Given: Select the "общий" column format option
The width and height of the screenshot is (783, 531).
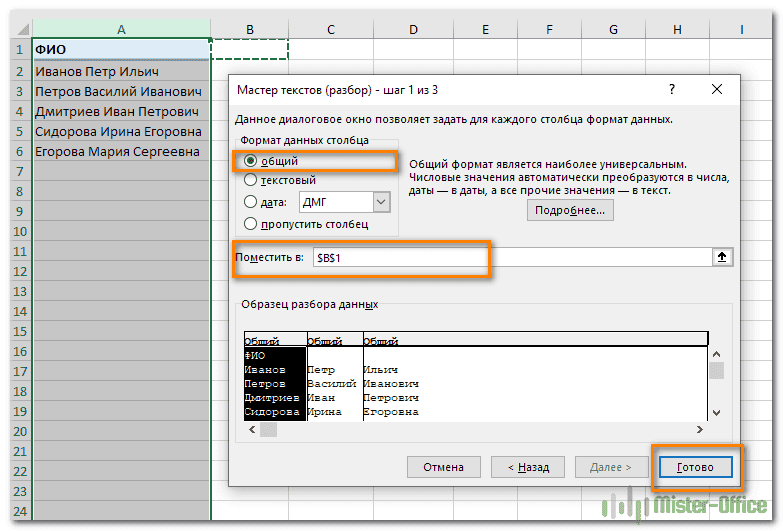Looking at the screenshot, I should coord(250,161).
